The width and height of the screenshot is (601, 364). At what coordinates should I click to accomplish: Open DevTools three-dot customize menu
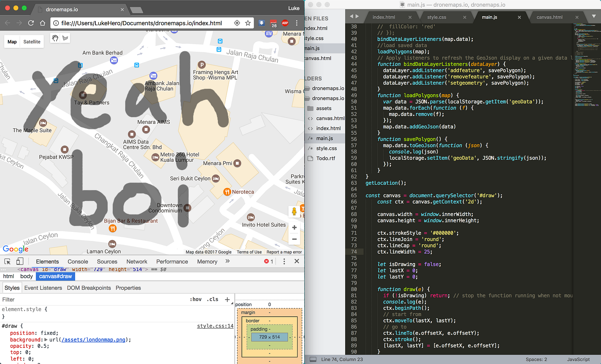tap(284, 261)
